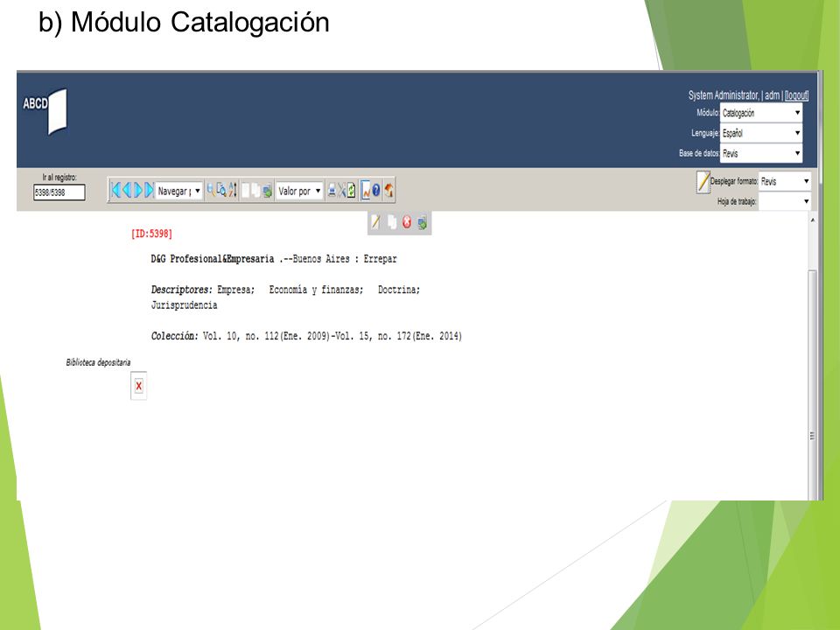Click the monitor-with-green-arrow icon in main toolbar
The width and height of the screenshot is (840, 630).
tap(268, 191)
